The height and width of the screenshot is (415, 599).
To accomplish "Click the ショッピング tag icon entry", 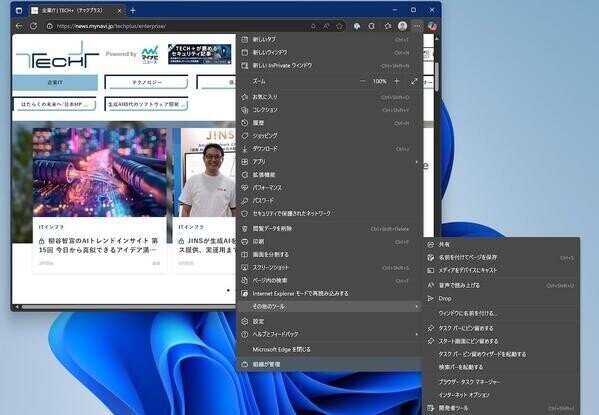I will point(329,136).
